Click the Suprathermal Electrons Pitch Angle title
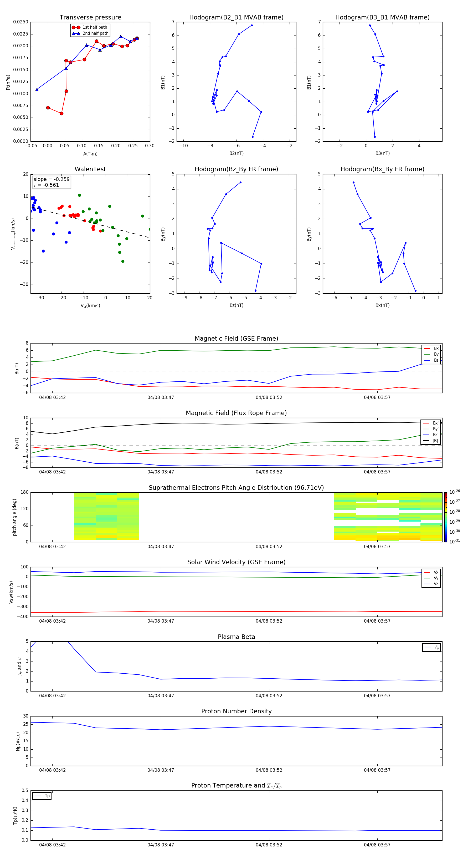This screenshot has height=868, width=473. click(x=236, y=488)
